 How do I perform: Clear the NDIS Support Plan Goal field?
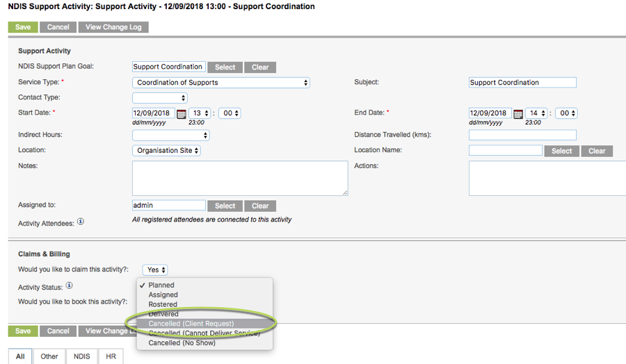coord(260,67)
